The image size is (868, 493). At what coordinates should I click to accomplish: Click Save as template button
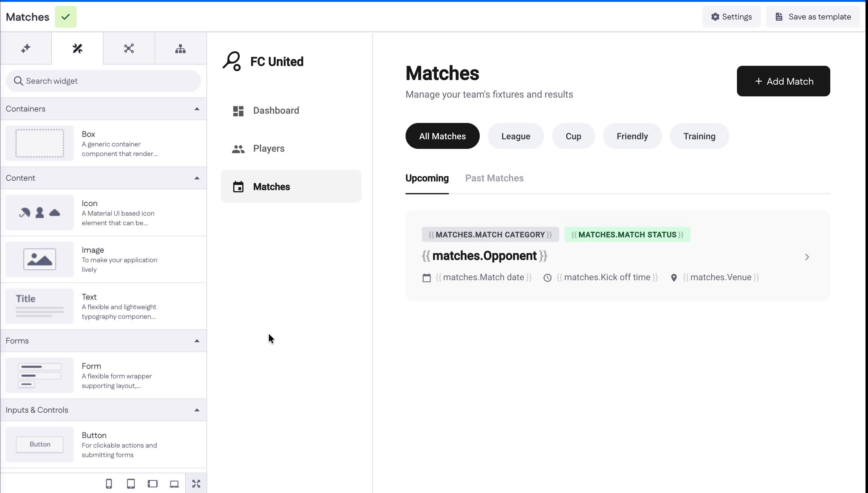coord(813,17)
